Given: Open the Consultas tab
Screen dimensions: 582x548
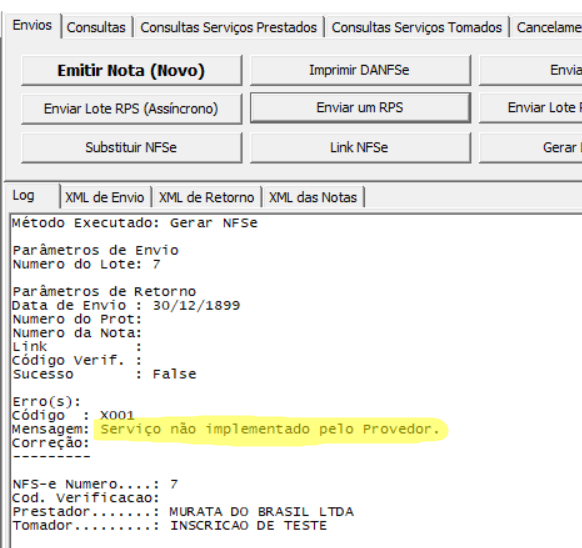Looking at the screenshot, I should [96, 27].
